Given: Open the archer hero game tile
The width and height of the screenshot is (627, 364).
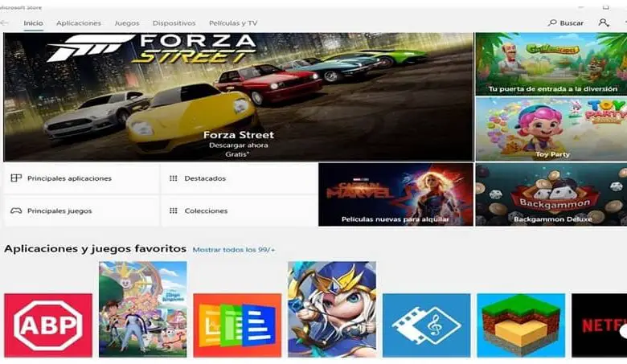Looking at the screenshot, I should [332, 309].
